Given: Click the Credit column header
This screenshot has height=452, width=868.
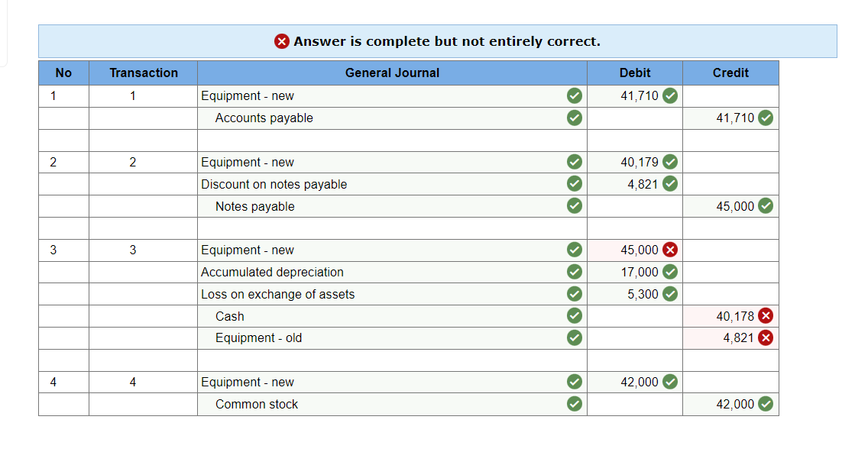Looking at the screenshot, I should tap(730, 73).
